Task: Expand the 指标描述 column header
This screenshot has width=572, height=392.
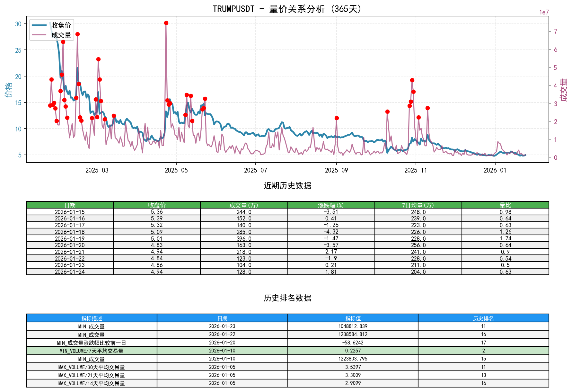Action: click(x=92, y=318)
